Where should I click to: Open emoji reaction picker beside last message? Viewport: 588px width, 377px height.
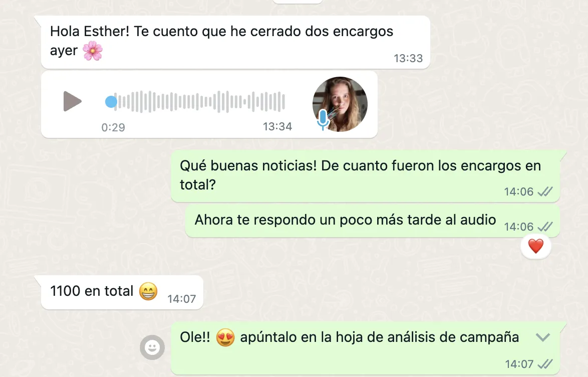click(152, 347)
